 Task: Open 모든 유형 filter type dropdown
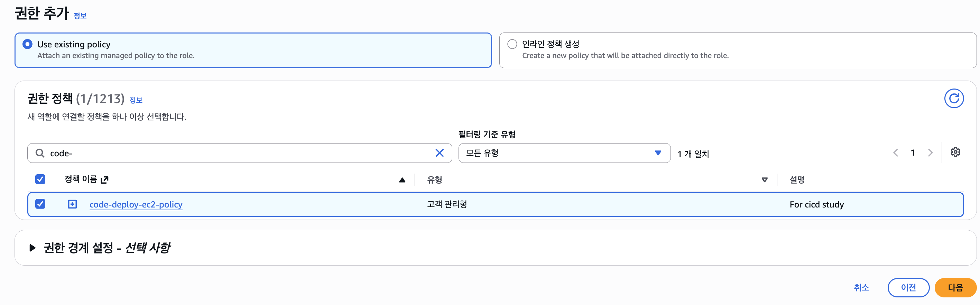pos(564,153)
